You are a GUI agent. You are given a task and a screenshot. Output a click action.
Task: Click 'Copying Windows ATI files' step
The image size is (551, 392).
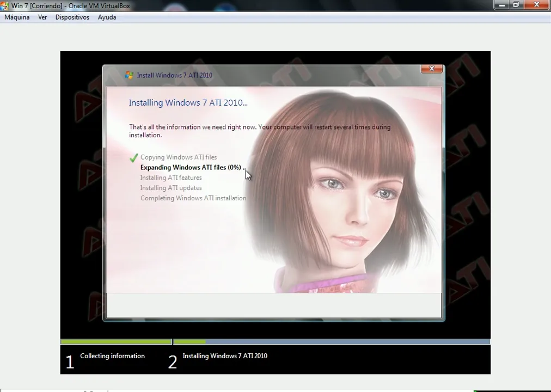(x=179, y=157)
